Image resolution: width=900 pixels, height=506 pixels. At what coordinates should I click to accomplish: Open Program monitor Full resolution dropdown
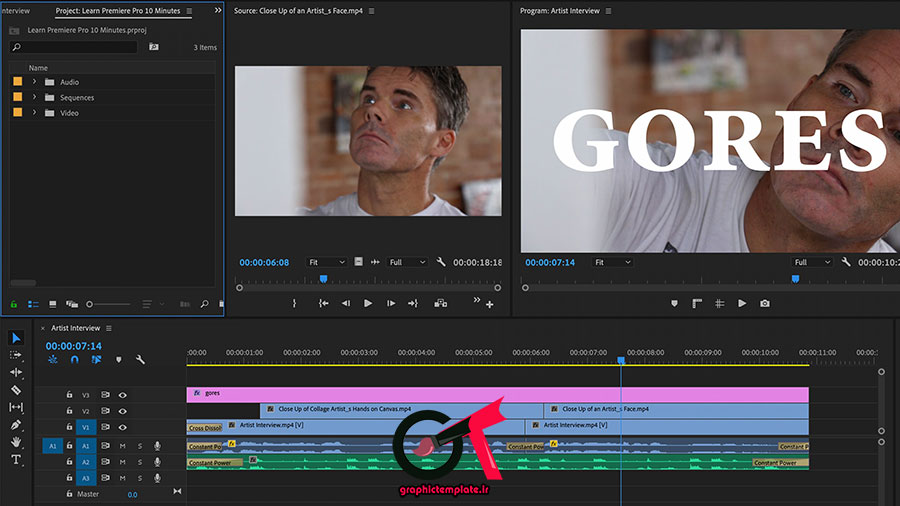812,262
